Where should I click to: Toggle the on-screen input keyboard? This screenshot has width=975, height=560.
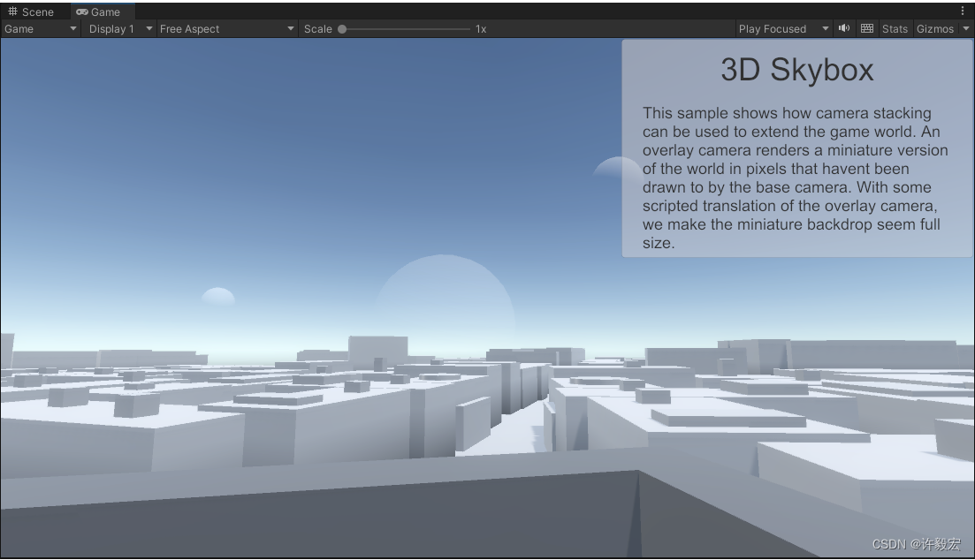(866, 28)
